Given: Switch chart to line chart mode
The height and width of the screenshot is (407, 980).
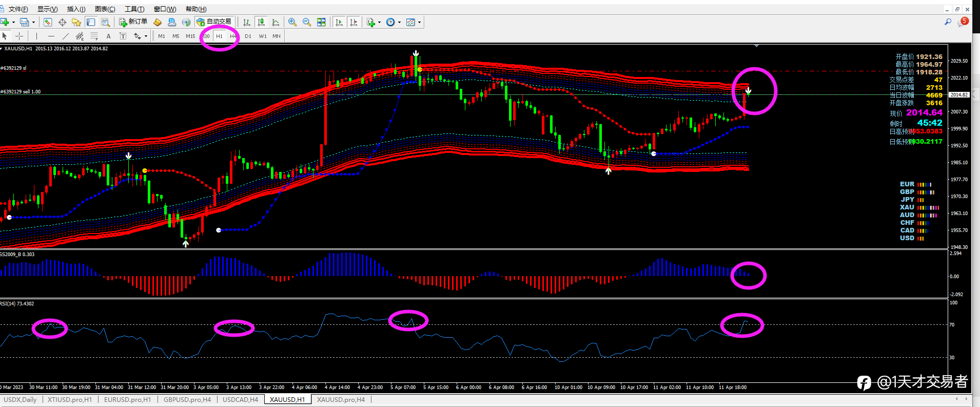Looking at the screenshot, I should point(276,22).
